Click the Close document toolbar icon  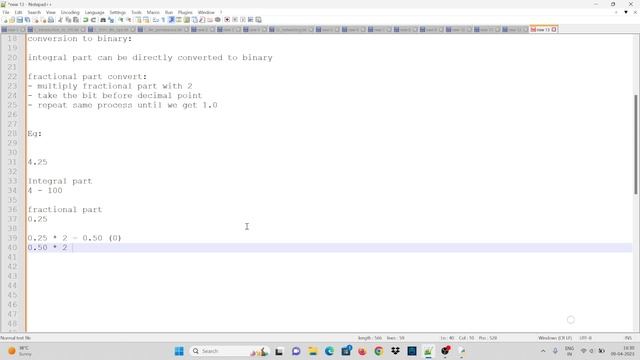click(x=36, y=20)
